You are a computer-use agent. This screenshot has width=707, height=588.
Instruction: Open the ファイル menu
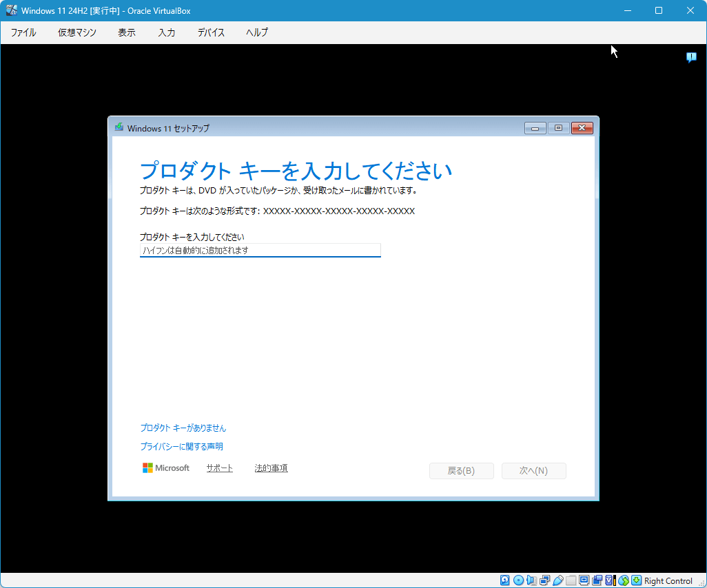tap(23, 32)
